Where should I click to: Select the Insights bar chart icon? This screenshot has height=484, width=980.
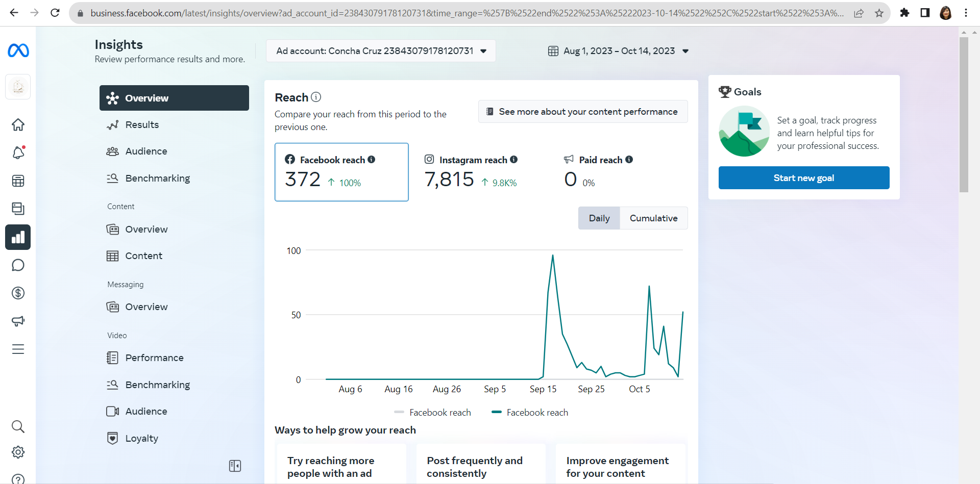[18, 237]
